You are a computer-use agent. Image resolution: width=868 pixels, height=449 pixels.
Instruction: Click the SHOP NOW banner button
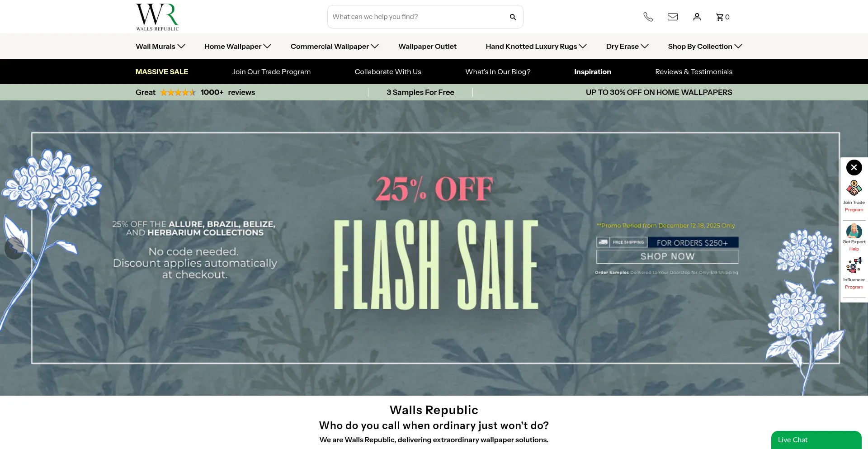tap(667, 256)
